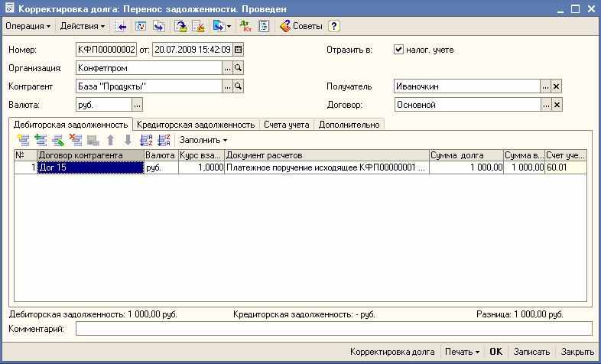This screenshot has height=364, width=601.
Task: Click the Получатель field Иваночкин
Action: pos(467,86)
